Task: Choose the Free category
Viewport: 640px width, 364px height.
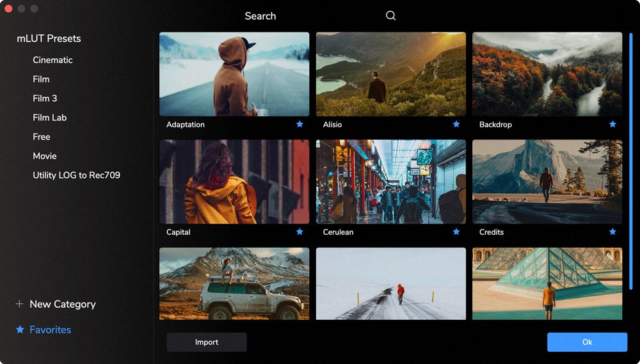Action: tap(42, 137)
